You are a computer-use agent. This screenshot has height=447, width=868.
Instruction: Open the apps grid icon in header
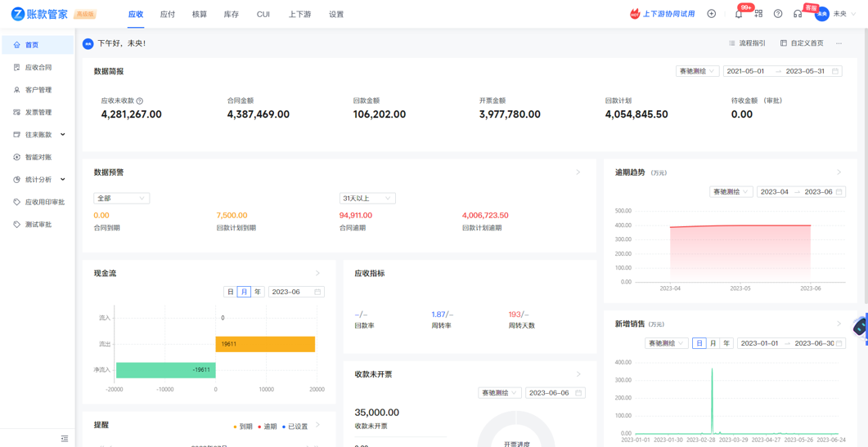coord(758,14)
